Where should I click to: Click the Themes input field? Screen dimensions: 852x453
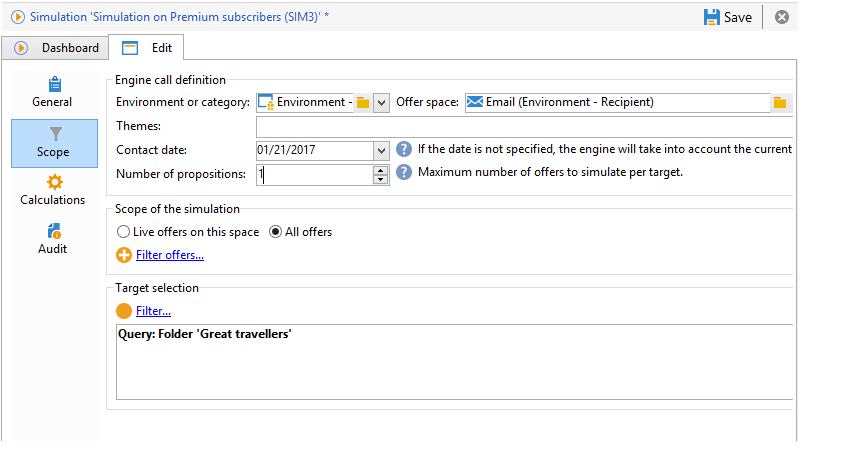(524, 127)
